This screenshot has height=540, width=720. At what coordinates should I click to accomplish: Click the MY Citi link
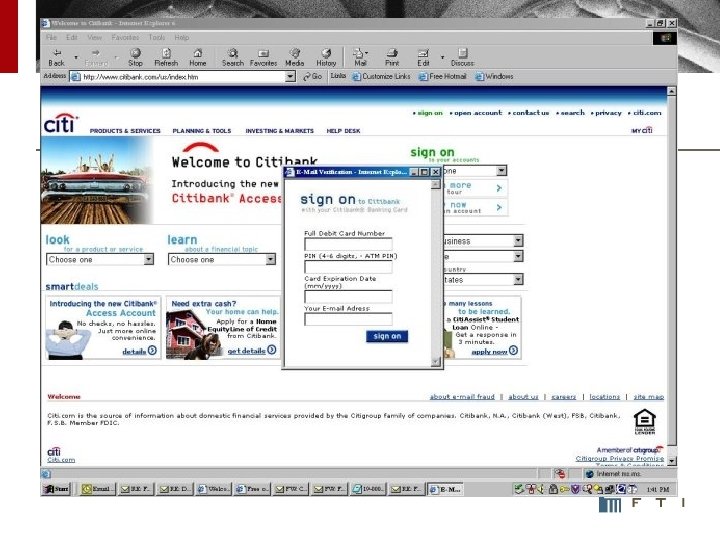pos(641,130)
